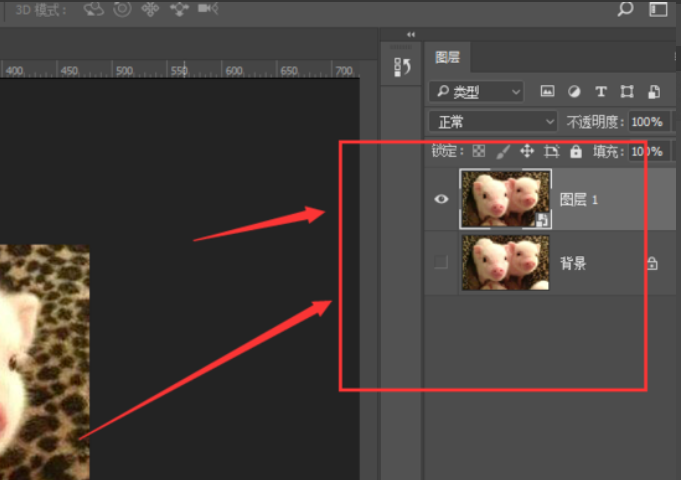Select the 背景 layer name

click(573, 263)
